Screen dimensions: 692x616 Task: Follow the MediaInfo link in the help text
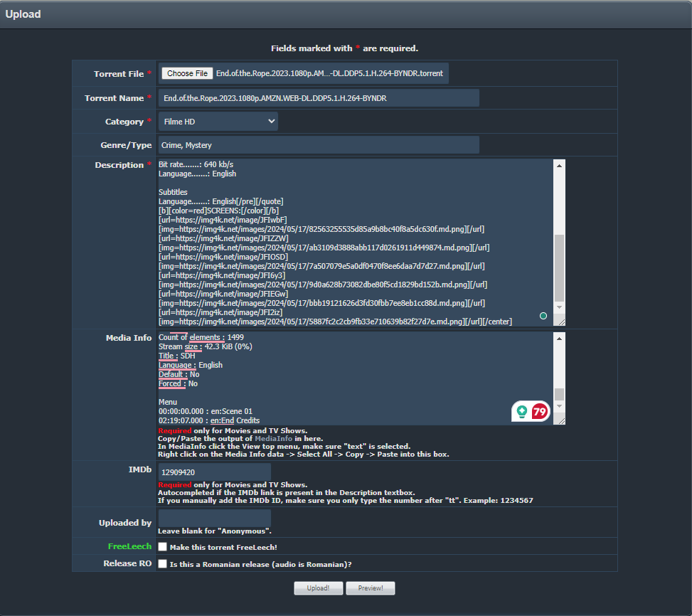pyautogui.click(x=274, y=439)
